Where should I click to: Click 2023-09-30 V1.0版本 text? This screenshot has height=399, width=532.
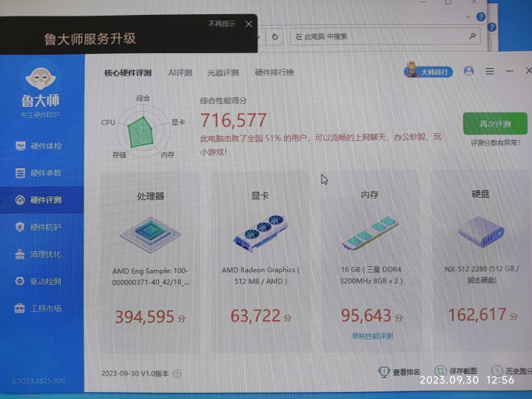coord(135,373)
